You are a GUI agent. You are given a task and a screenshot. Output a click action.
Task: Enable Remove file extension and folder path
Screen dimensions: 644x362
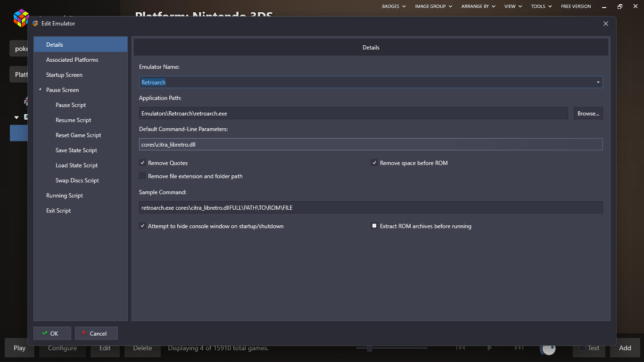pos(142,176)
